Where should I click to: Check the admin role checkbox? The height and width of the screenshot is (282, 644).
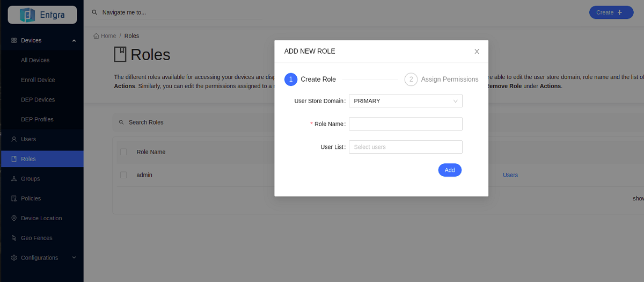(123, 175)
